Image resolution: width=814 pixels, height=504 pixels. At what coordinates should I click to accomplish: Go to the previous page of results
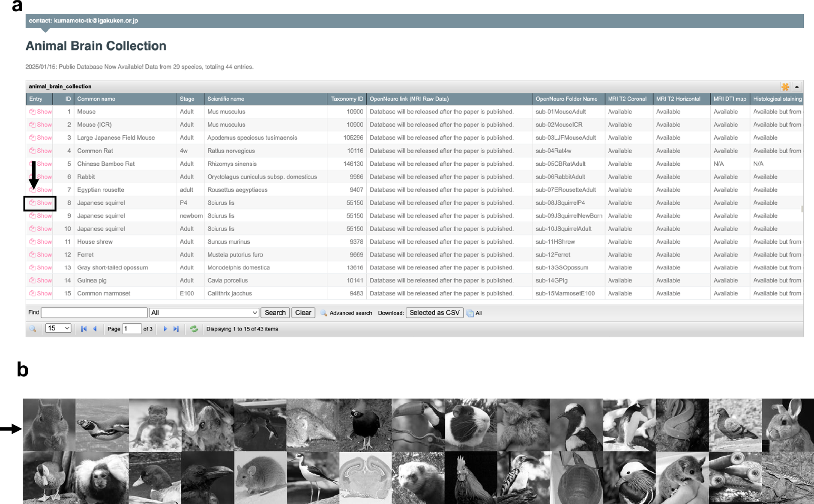pyautogui.click(x=95, y=329)
